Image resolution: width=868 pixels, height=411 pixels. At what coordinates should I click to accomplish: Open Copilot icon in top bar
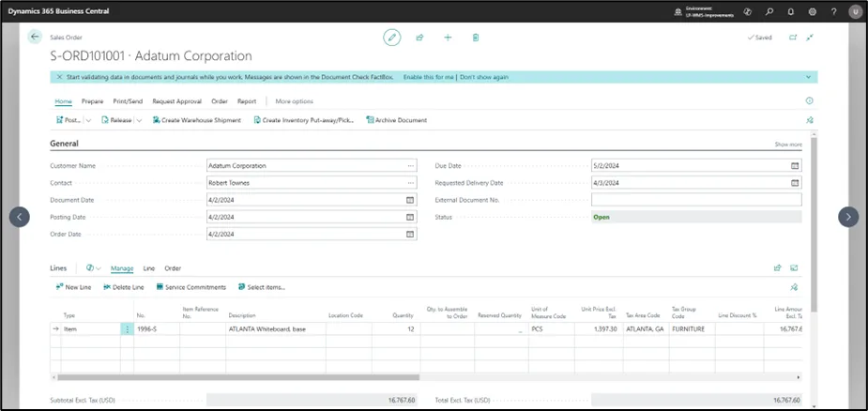[x=747, y=11]
